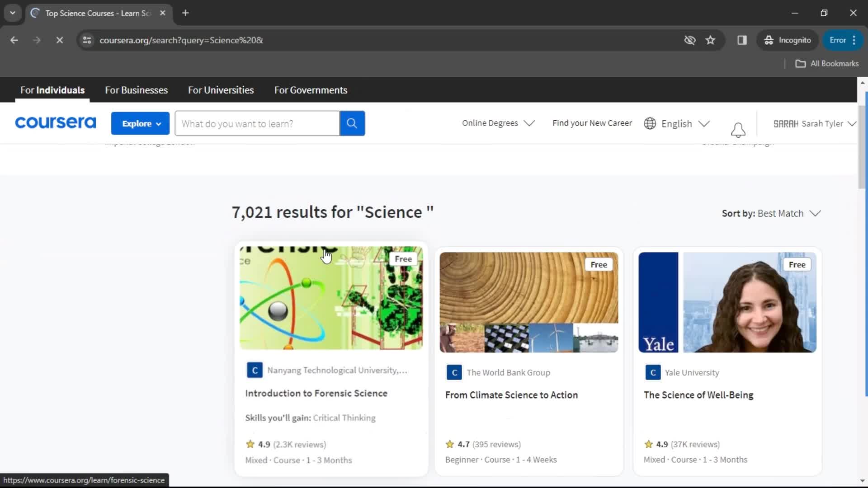Select the For Businesses tab
The width and height of the screenshot is (868, 488).
point(136,90)
